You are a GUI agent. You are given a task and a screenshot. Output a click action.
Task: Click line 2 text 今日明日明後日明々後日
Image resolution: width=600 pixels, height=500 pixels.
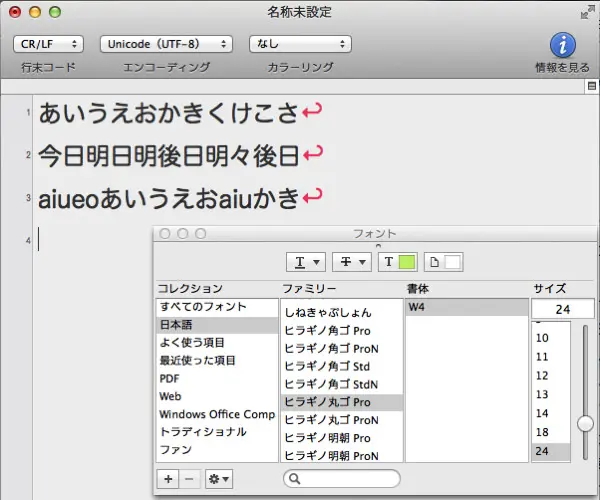click(168, 156)
